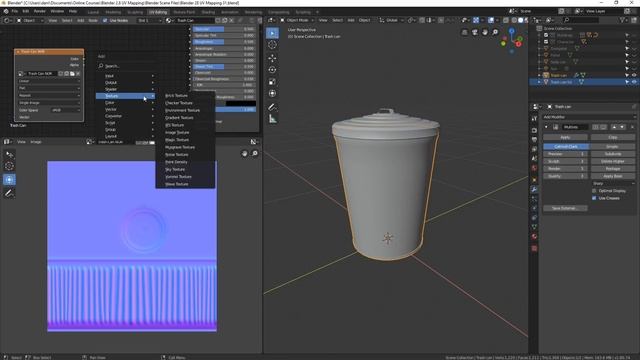This screenshot has height=360, width=640.
Task: Open the Render properties tab icon
Action: pos(534,130)
